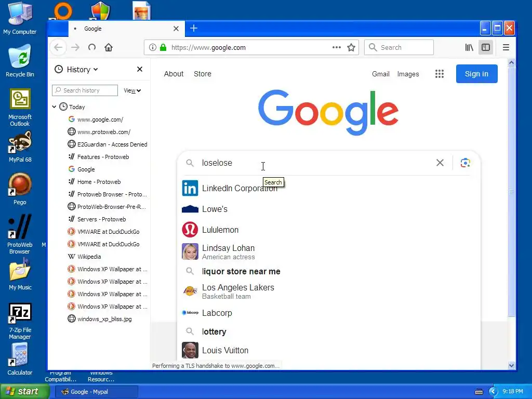532x399 pixels.
Task: Open ProtoWeb Browser desktop shortcut
Action: [20, 234]
